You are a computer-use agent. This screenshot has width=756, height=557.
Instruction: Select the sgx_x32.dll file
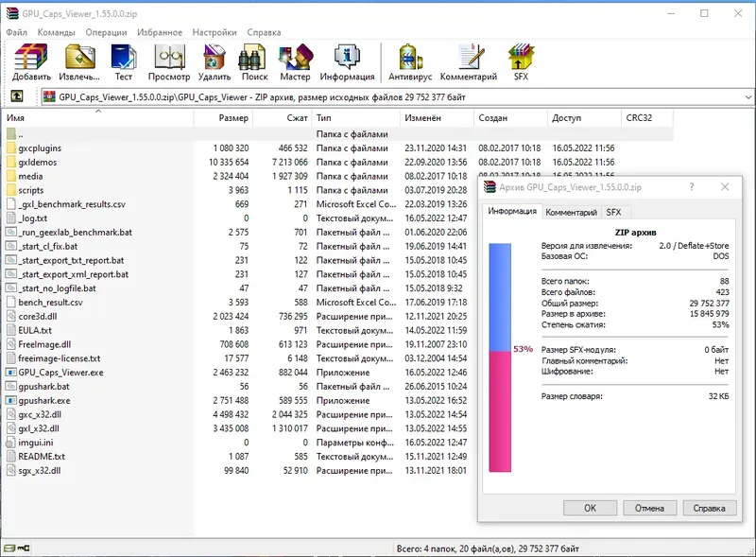pos(40,470)
